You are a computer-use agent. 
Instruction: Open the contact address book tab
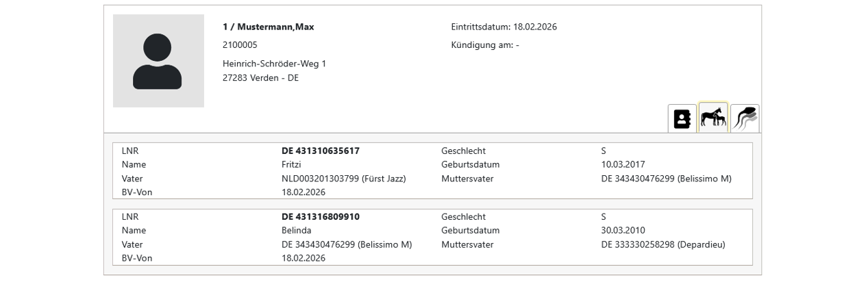pyautogui.click(x=682, y=119)
